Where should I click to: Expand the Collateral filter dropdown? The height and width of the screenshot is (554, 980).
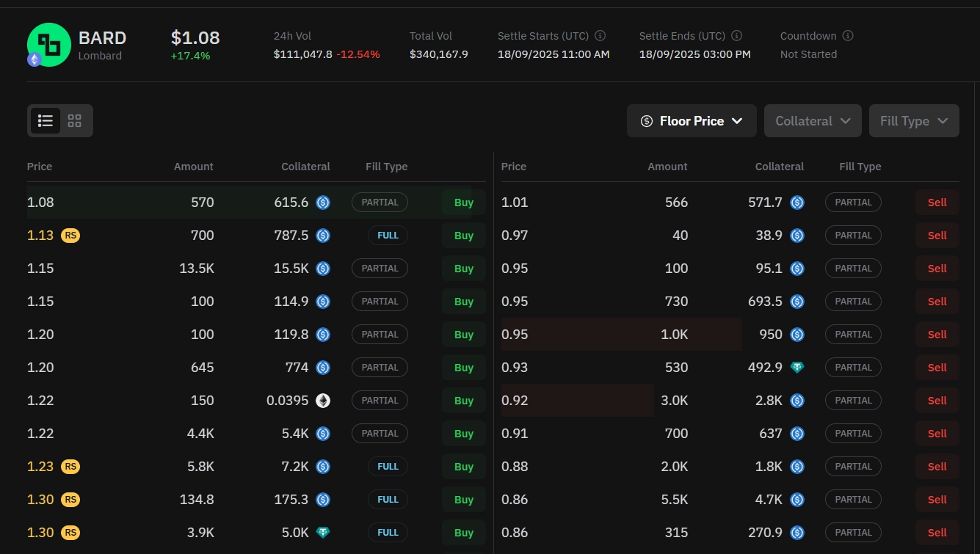(813, 120)
